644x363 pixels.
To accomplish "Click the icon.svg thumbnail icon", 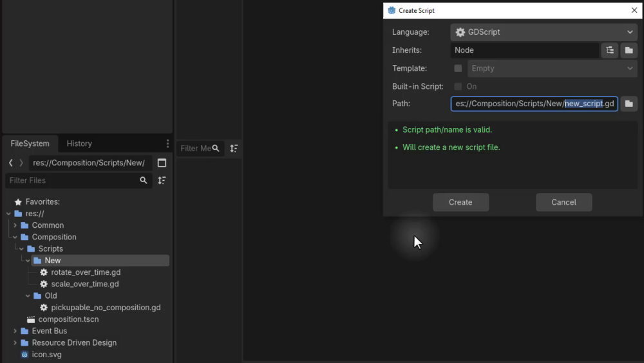I will [24, 355].
